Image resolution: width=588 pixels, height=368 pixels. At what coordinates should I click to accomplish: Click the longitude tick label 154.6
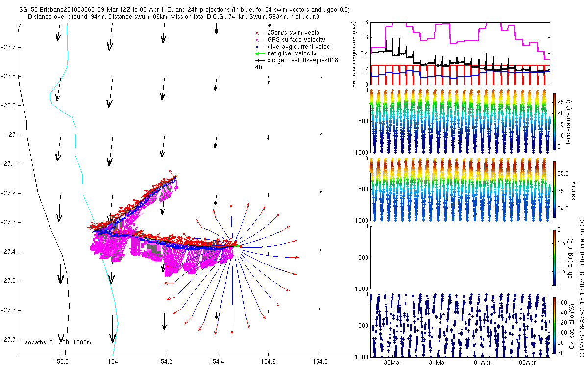[269, 361]
